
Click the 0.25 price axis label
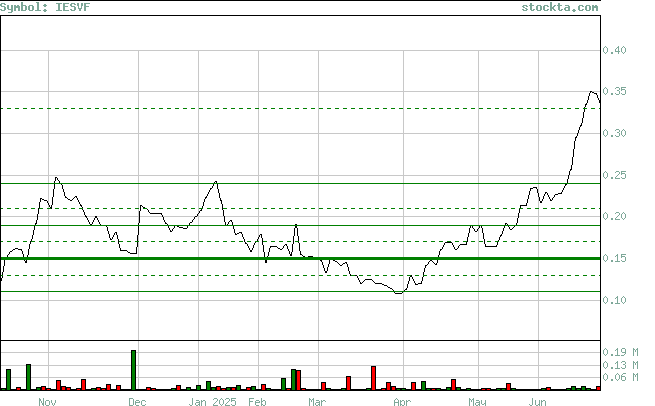pos(614,175)
